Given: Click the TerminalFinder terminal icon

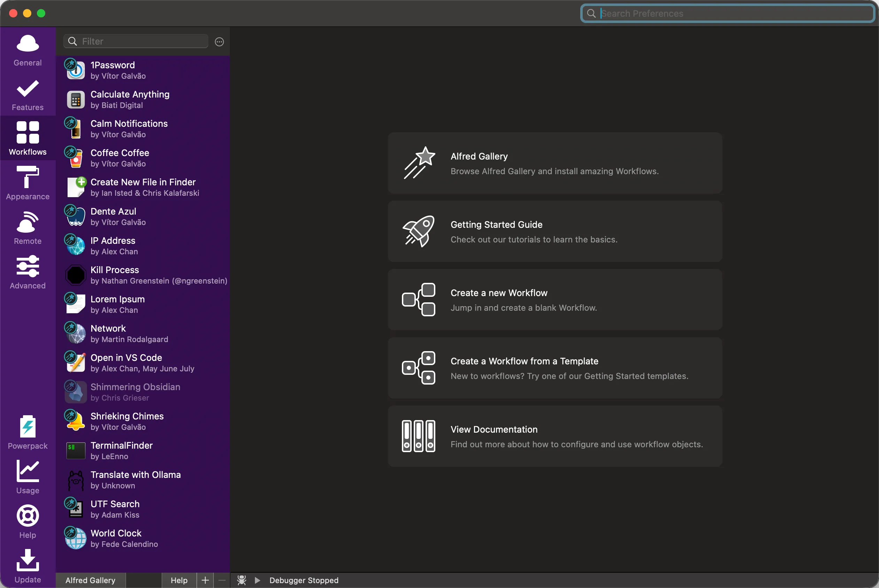Looking at the screenshot, I should [x=76, y=451].
